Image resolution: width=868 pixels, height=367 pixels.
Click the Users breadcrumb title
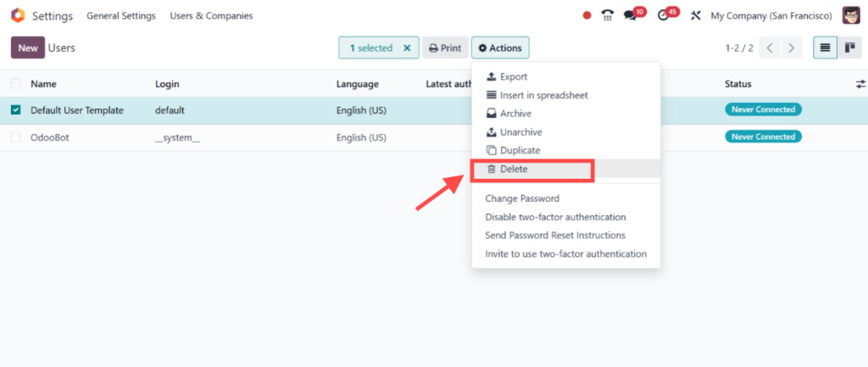point(61,48)
